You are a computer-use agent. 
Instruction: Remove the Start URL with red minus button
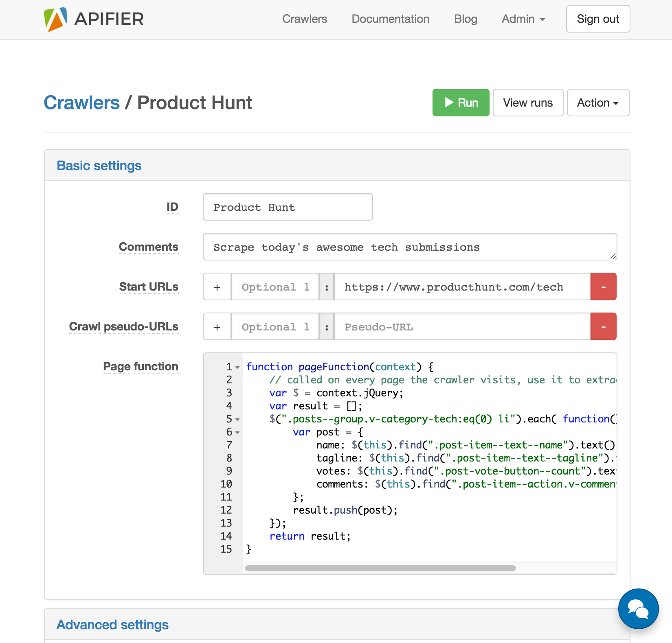coord(603,287)
